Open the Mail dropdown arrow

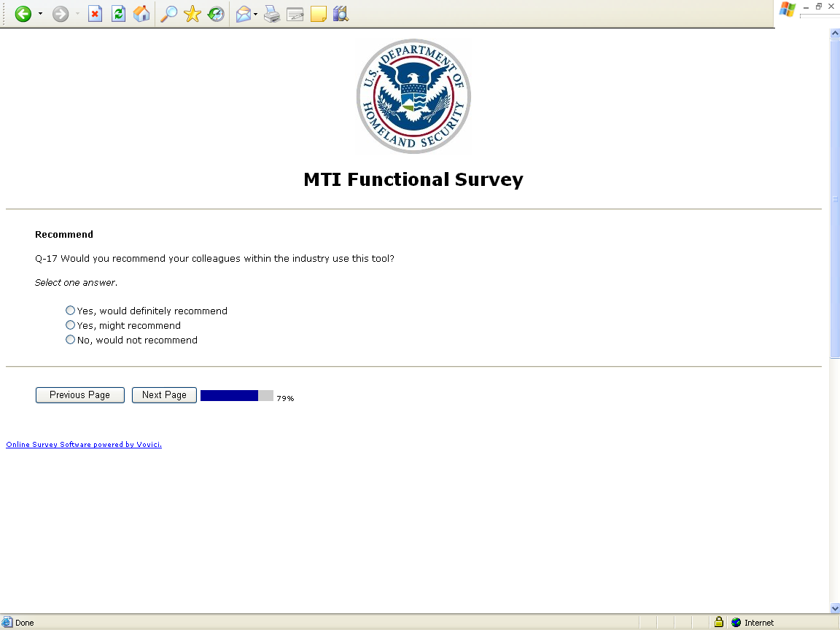[x=256, y=14]
